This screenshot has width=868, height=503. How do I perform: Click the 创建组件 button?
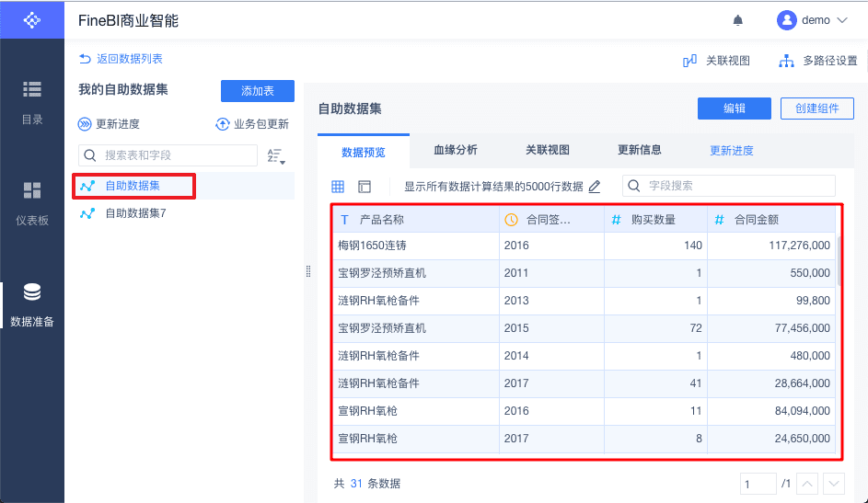(x=816, y=109)
